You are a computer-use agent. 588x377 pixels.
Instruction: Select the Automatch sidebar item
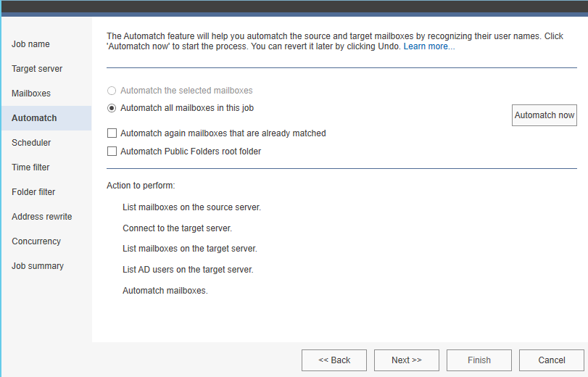(34, 118)
